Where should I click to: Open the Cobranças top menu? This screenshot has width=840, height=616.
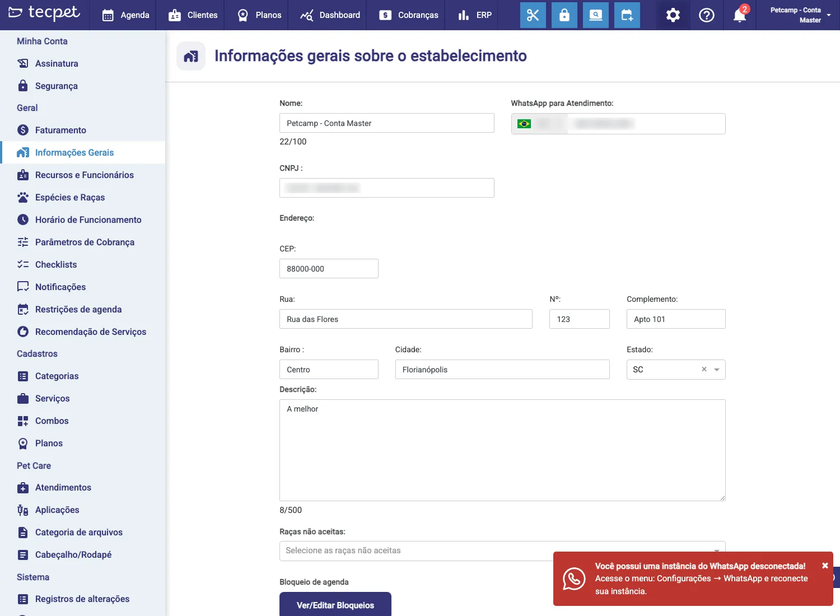tap(409, 15)
